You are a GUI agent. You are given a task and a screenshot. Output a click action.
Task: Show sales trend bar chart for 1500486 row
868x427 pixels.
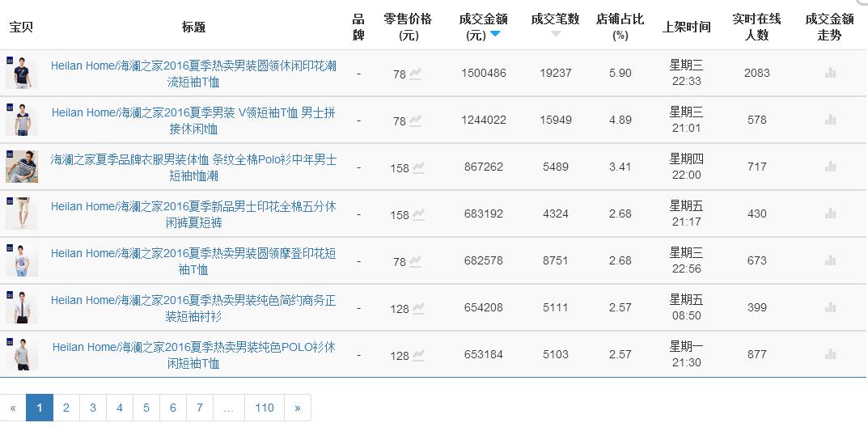pos(830,73)
